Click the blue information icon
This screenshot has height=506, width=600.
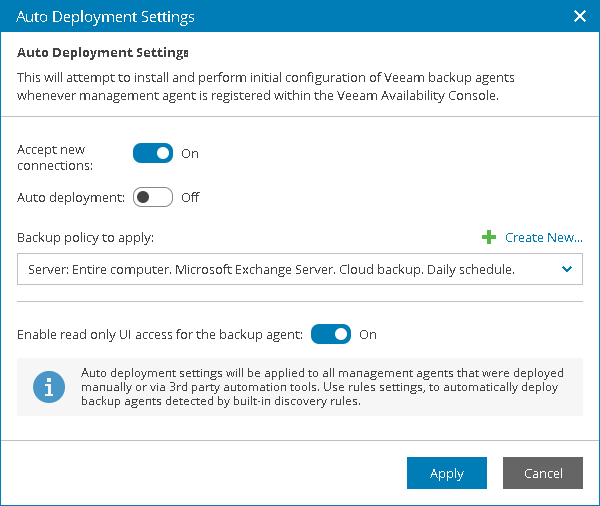tap(49, 387)
